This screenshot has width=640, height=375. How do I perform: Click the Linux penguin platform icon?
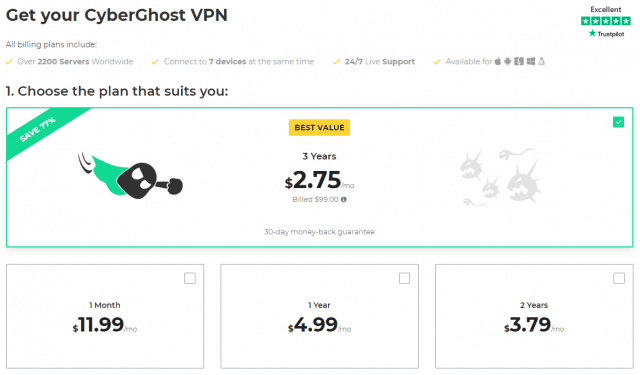click(541, 62)
